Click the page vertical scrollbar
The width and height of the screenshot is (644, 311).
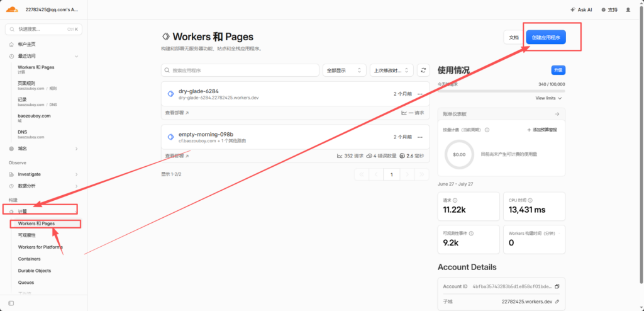coord(641,144)
